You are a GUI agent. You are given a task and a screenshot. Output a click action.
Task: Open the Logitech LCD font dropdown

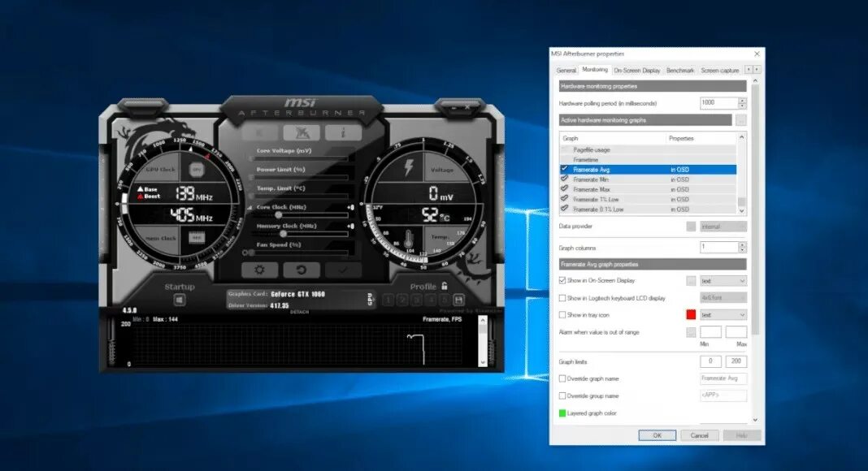pyautogui.click(x=723, y=298)
